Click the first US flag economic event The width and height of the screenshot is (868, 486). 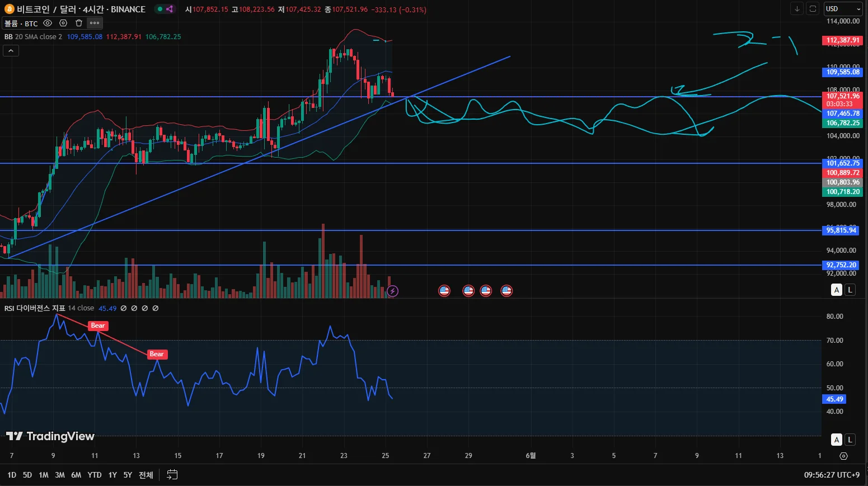(x=444, y=291)
